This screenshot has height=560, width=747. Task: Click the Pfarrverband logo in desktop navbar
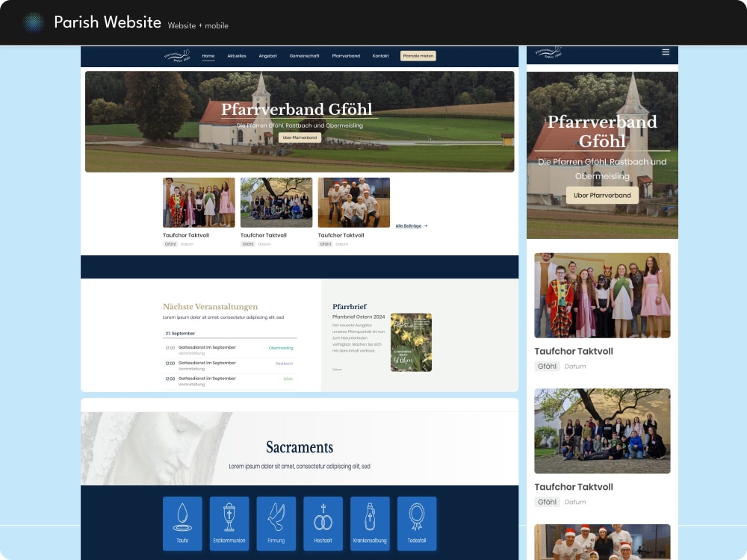(177, 55)
